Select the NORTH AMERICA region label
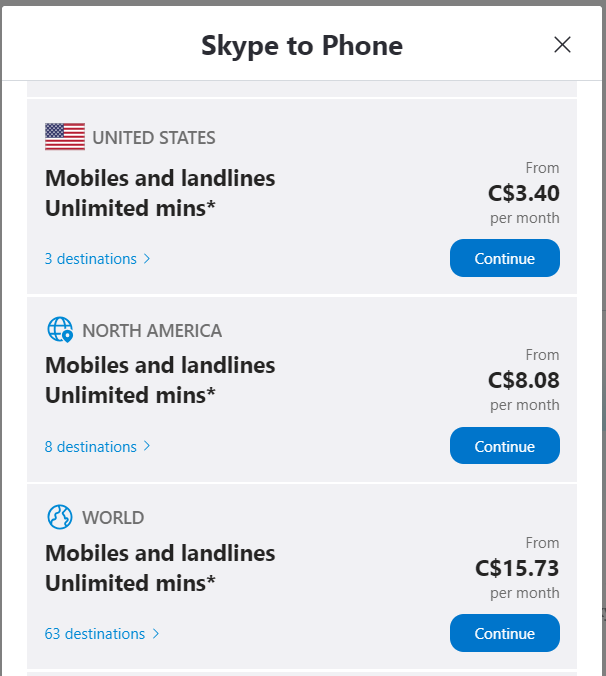This screenshot has width=606, height=676. click(x=152, y=331)
